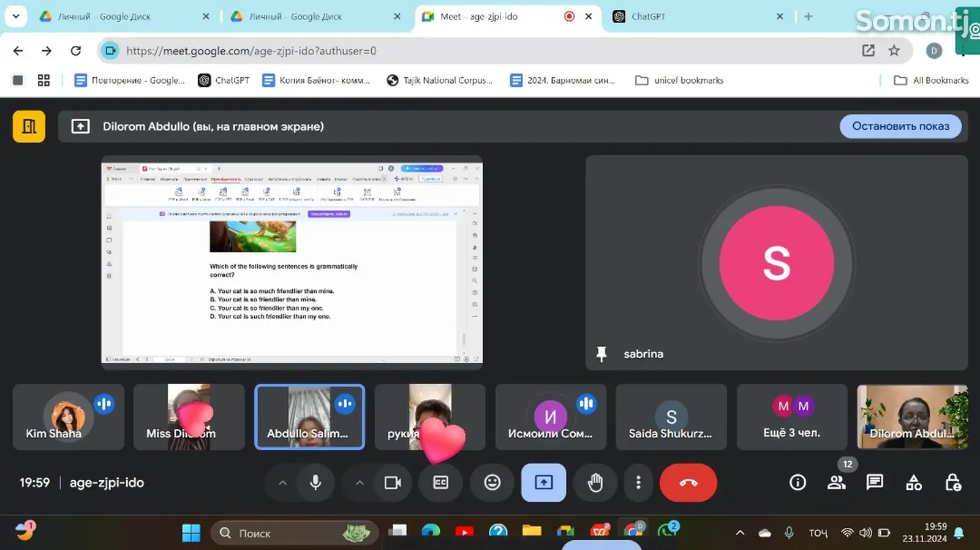The width and height of the screenshot is (980, 550).
Task: Open meeting details info icon
Action: [797, 483]
